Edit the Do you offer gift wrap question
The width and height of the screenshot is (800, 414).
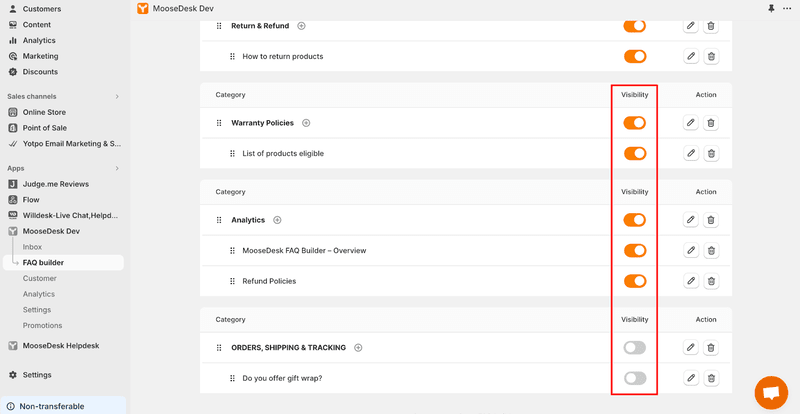coord(691,378)
